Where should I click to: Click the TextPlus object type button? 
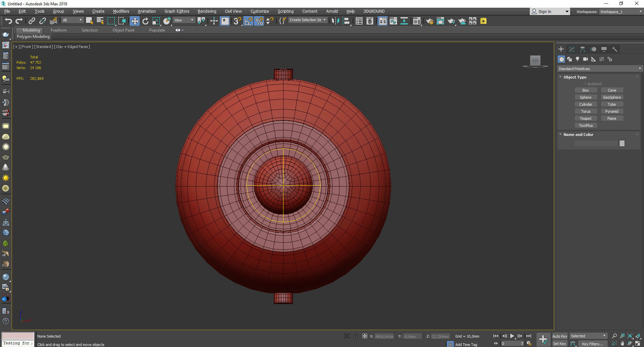coord(586,126)
